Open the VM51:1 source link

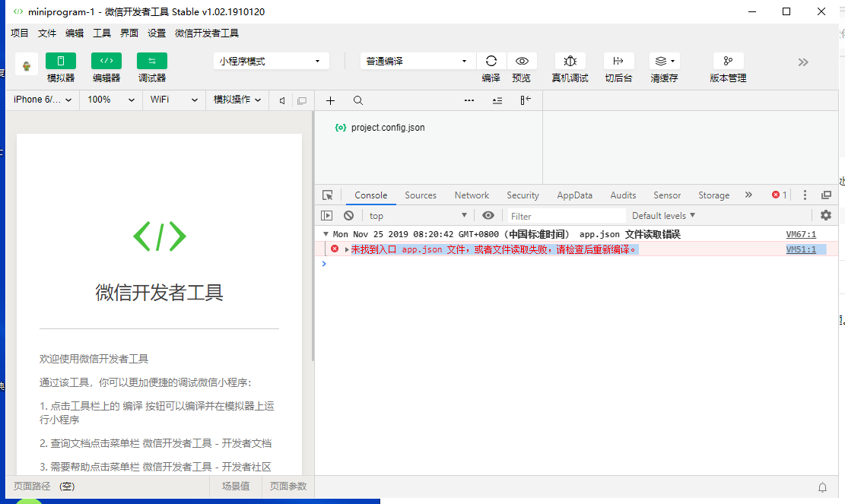(801, 249)
